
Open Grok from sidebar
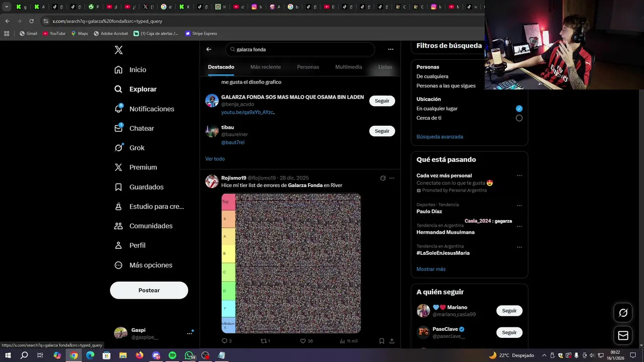pyautogui.click(x=129, y=148)
